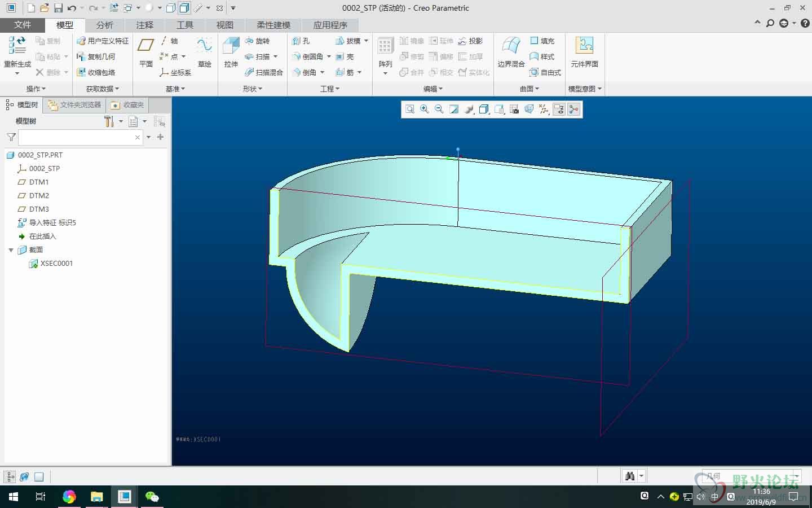Open the 收藏夹 (Favorites) tab

(128, 105)
